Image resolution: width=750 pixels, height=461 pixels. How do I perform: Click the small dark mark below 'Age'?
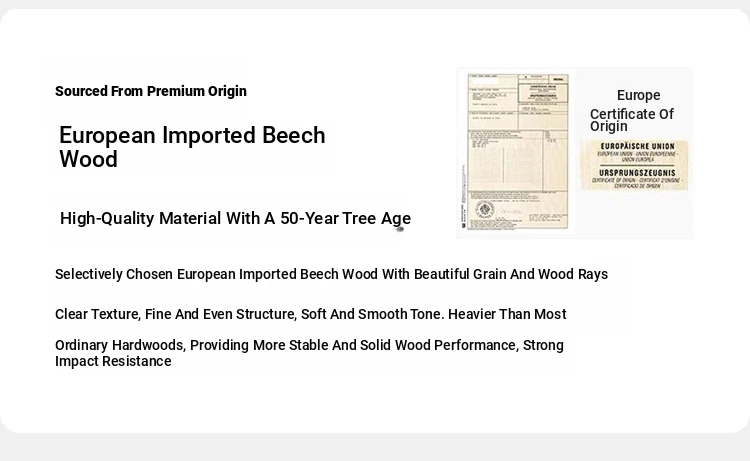399,230
